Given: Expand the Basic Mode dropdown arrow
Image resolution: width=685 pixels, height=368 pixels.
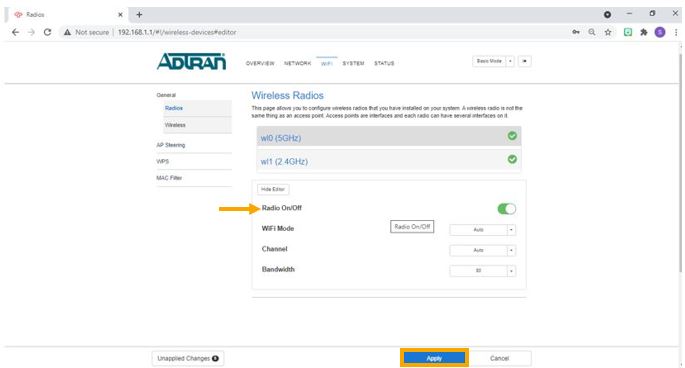Looking at the screenshot, I should tap(510, 61).
